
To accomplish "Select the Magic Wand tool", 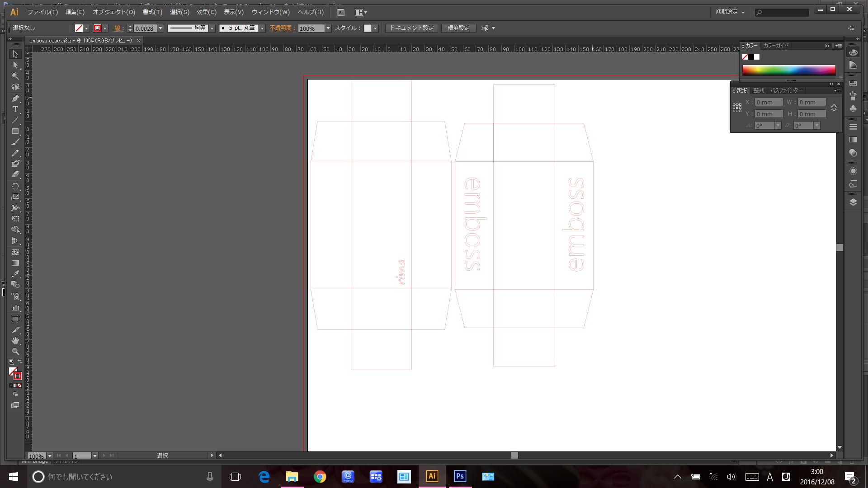I will [15, 76].
